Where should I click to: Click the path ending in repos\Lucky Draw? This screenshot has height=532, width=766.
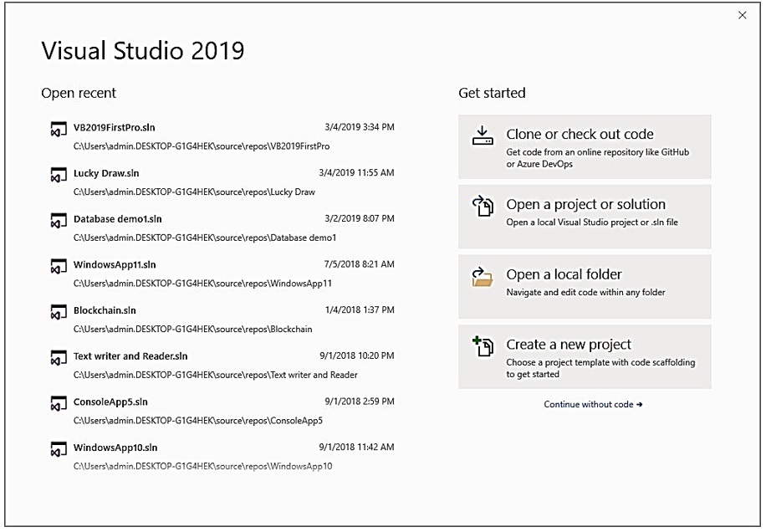coord(194,192)
